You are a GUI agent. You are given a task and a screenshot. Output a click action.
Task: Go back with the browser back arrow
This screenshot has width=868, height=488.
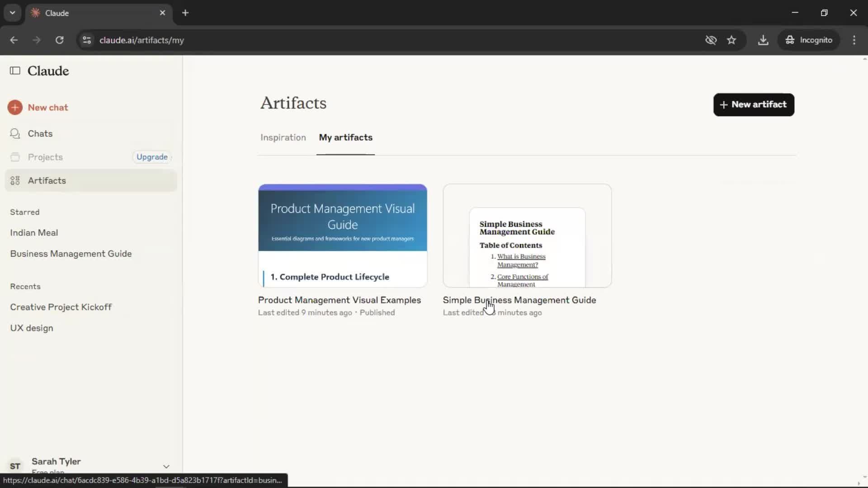14,40
